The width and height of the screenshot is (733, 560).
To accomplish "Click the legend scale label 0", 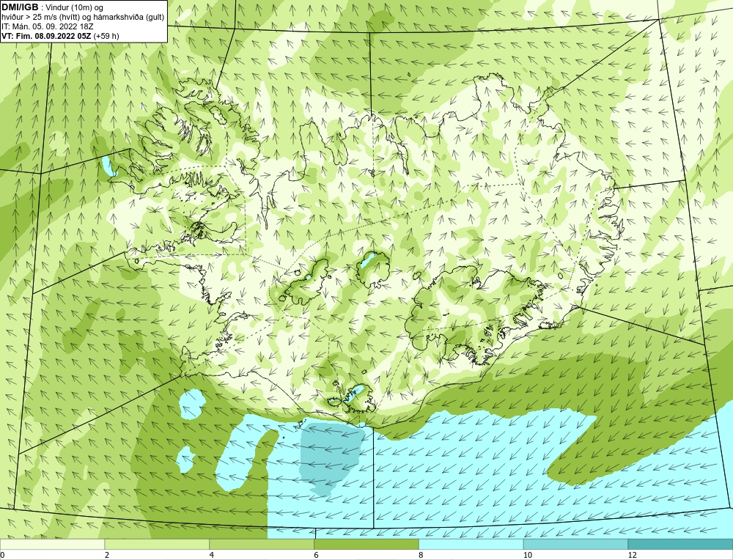I will [x=3, y=555].
